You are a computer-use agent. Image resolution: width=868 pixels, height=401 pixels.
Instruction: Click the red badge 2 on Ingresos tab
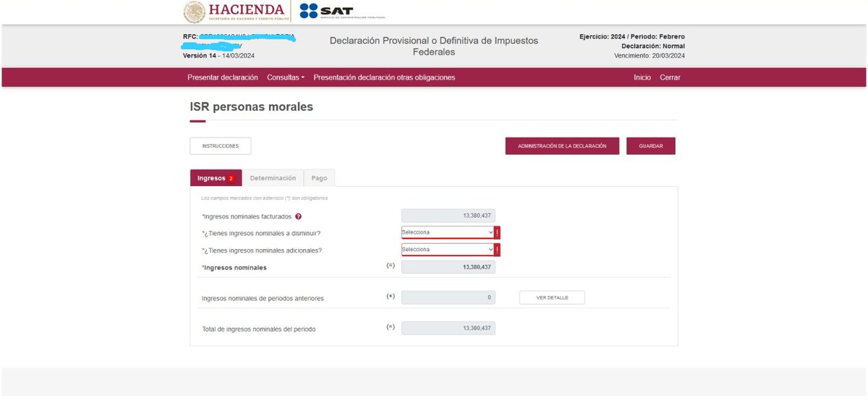point(231,179)
